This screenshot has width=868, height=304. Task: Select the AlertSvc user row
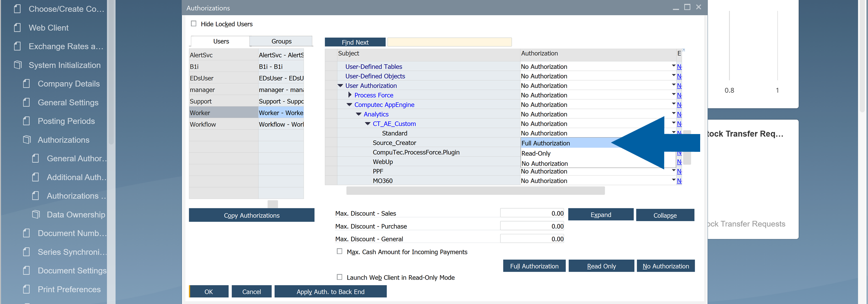tap(246, 55)
